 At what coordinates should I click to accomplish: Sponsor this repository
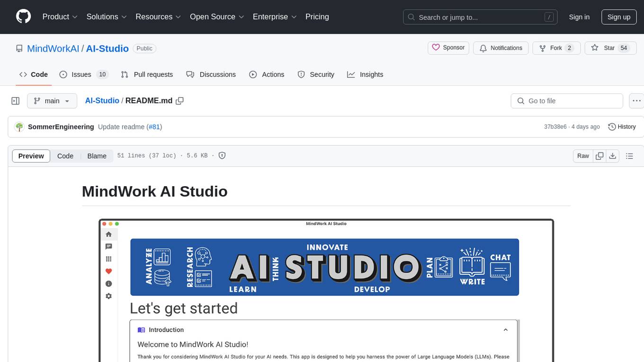[x=448, y=48]
